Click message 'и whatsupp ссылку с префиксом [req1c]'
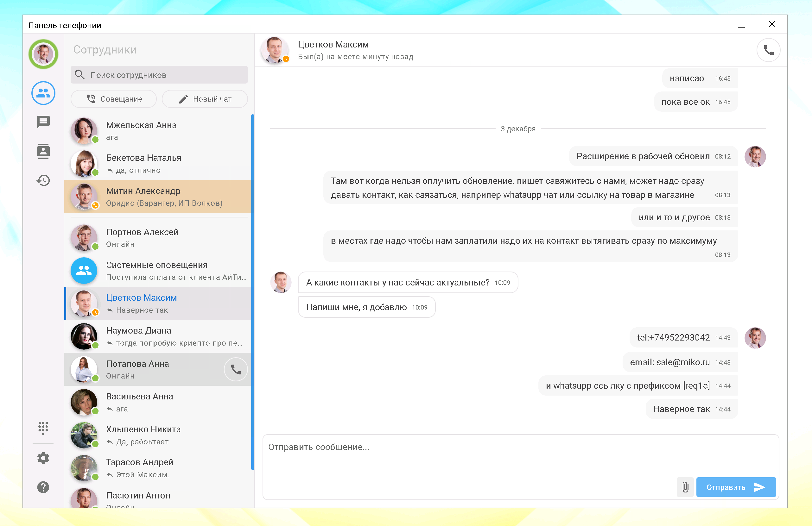812x526 pixels. [x=638, y=385]
